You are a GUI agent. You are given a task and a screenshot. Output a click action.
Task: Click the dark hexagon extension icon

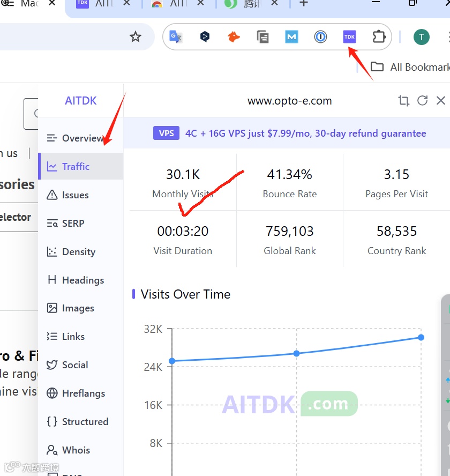[x=205, y=37]
